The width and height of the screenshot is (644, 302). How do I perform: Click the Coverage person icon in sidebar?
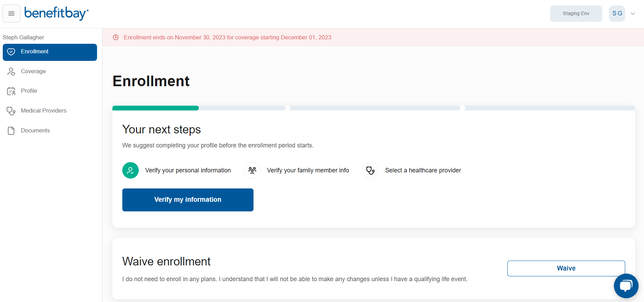[11, 71]
